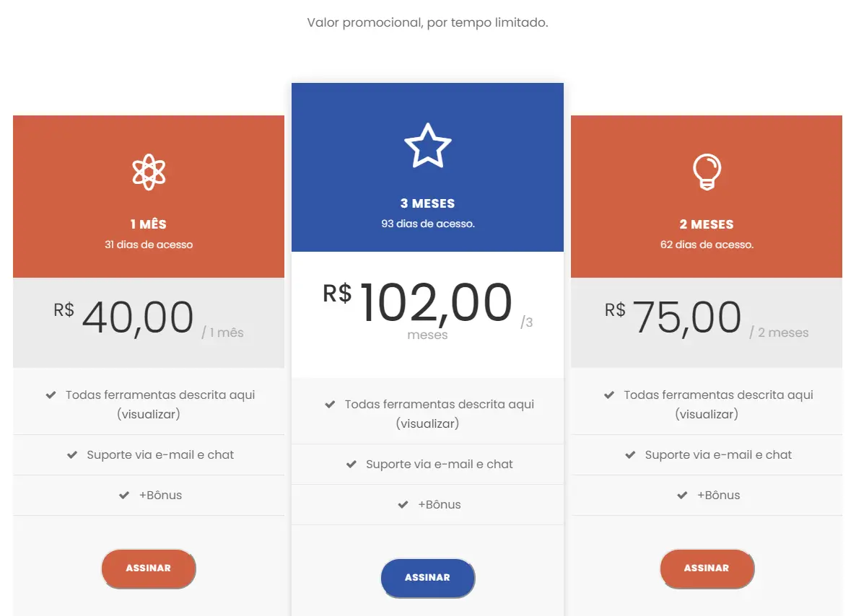Subscribe with the blue Assinar button for 3 Meses
The height and width of the screenshot is (616, 856).
[x=427, y=578]
